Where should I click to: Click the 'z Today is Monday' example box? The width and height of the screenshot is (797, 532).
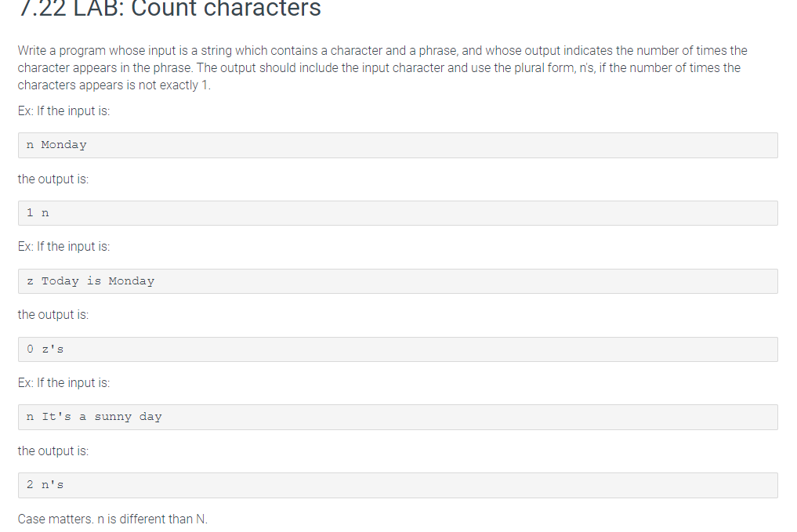tap(397, 281)
